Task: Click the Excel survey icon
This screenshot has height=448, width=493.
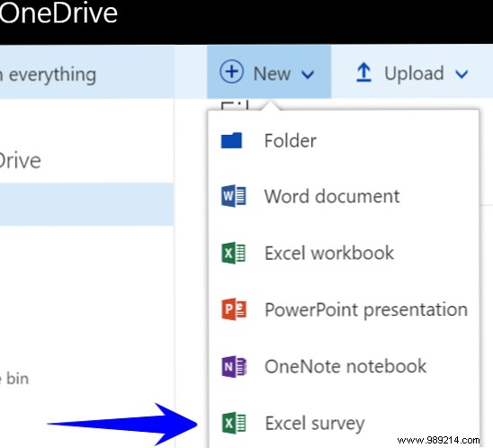Action: (234, 423)
